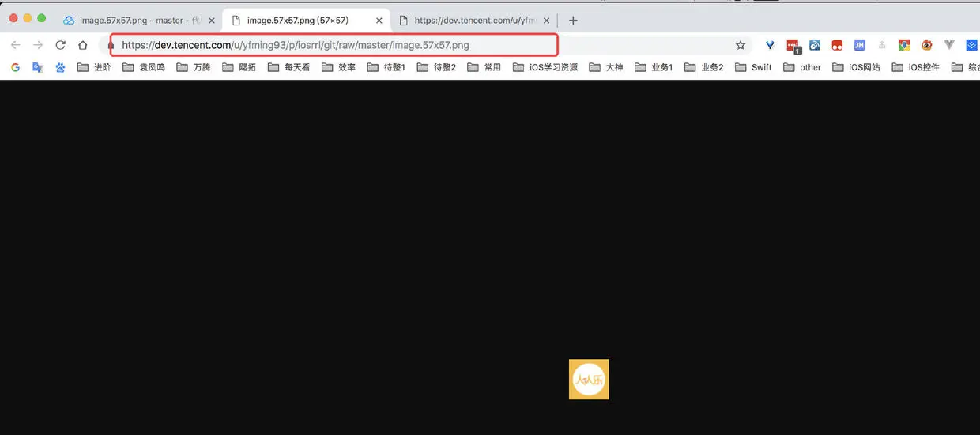This screenshot has height=435, width=980.
Task: Bookmark this page with the star
Action: click(x=741, y=45)
